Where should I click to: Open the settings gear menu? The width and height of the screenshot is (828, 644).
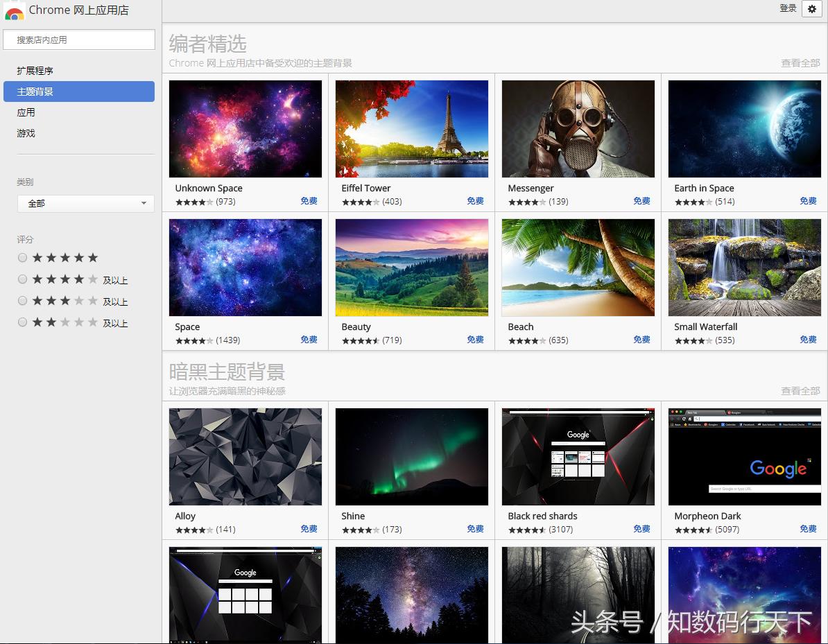(x=811, y=9)
